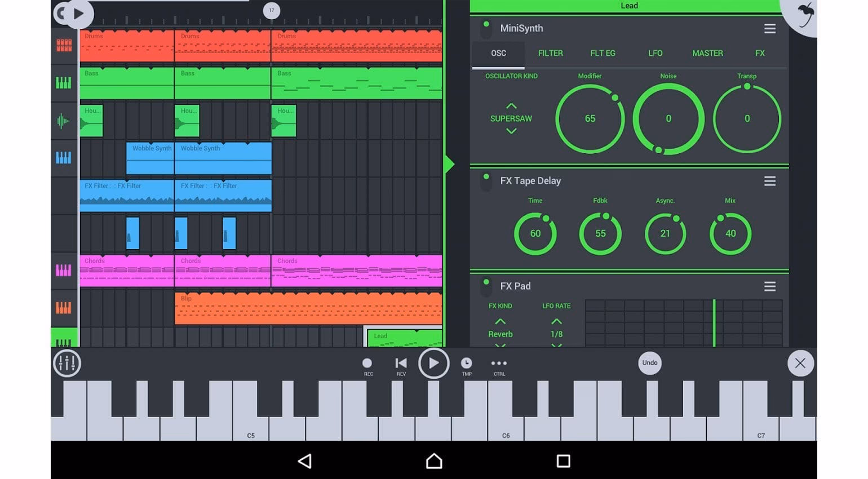
Task: Increase LFO RATE above 1/8
Action: (556, 320)
